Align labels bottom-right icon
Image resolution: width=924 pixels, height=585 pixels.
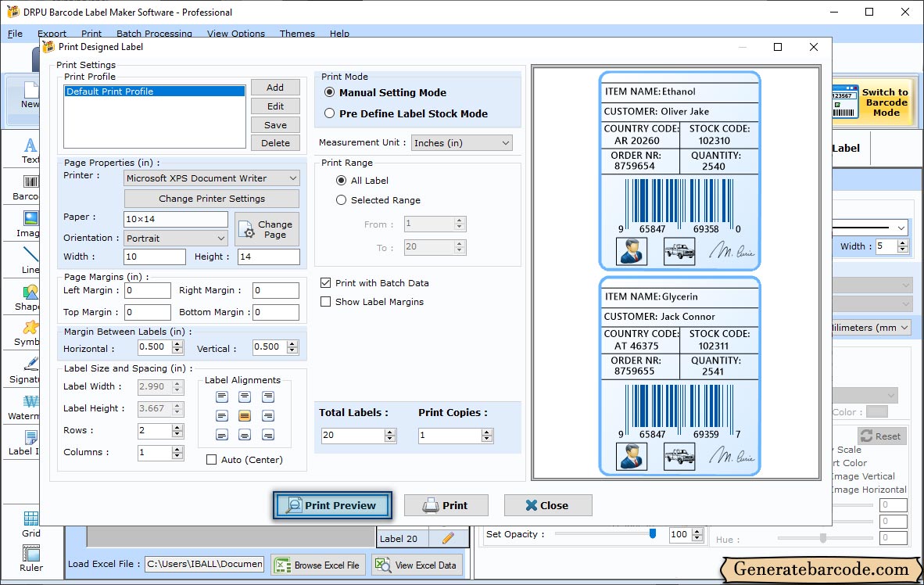pos(268,435)
